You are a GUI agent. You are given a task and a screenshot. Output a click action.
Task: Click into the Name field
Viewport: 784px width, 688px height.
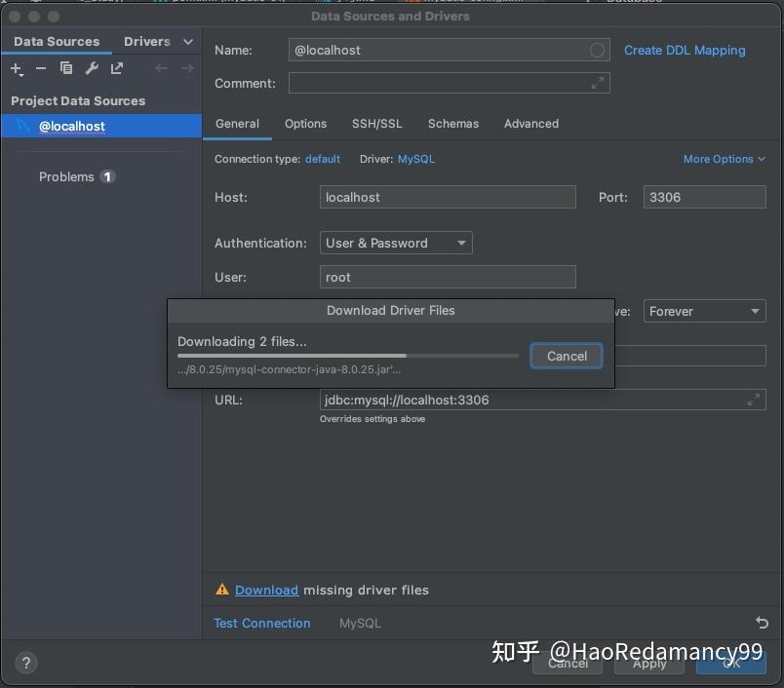pos(449,50)
